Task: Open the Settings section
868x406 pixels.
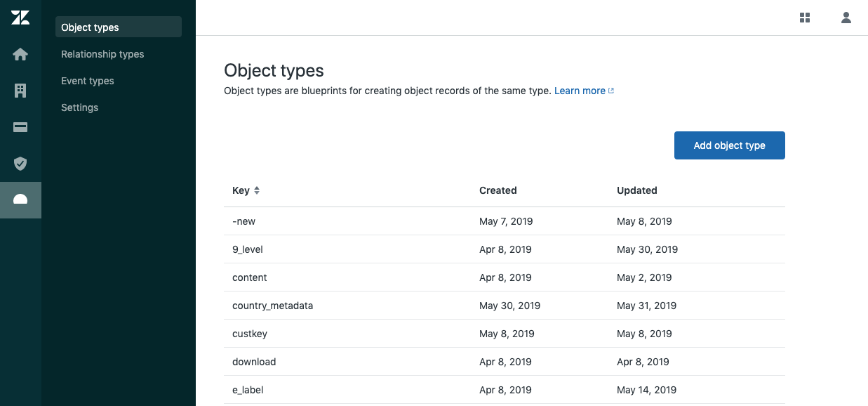Action: tap(79, 107)
